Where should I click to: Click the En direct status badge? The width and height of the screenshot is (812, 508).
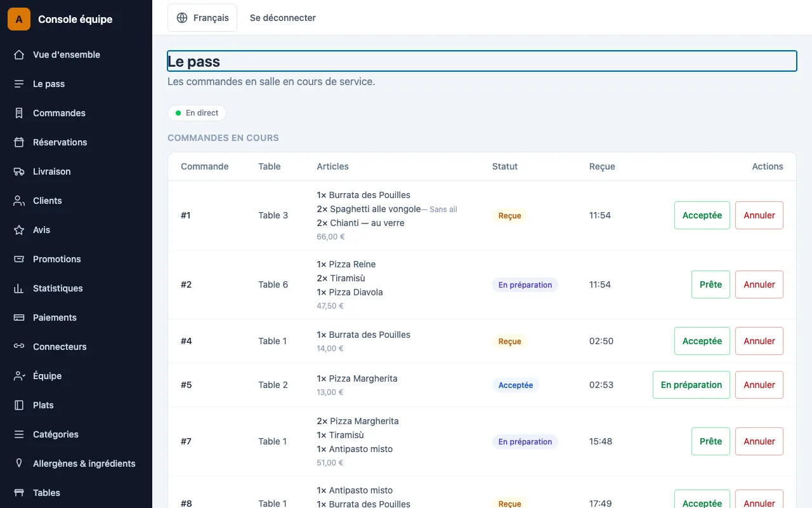[197, 113]
